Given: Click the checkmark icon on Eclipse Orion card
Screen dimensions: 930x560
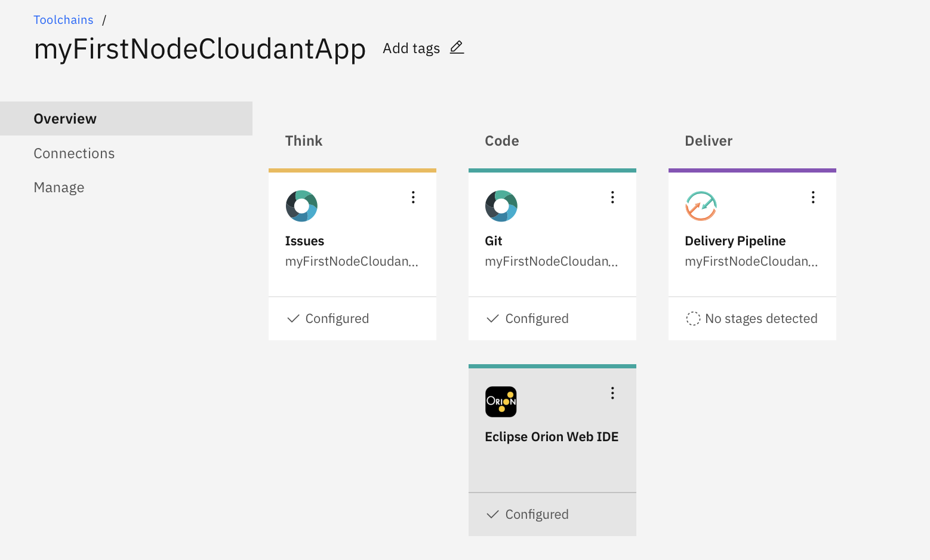Looking at the screenshot, I should click(x=492, y=515).
